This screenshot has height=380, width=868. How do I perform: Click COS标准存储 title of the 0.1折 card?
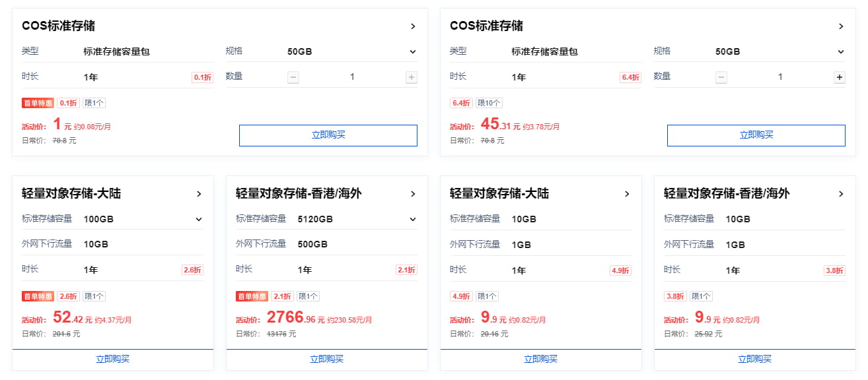pos(58,26)
